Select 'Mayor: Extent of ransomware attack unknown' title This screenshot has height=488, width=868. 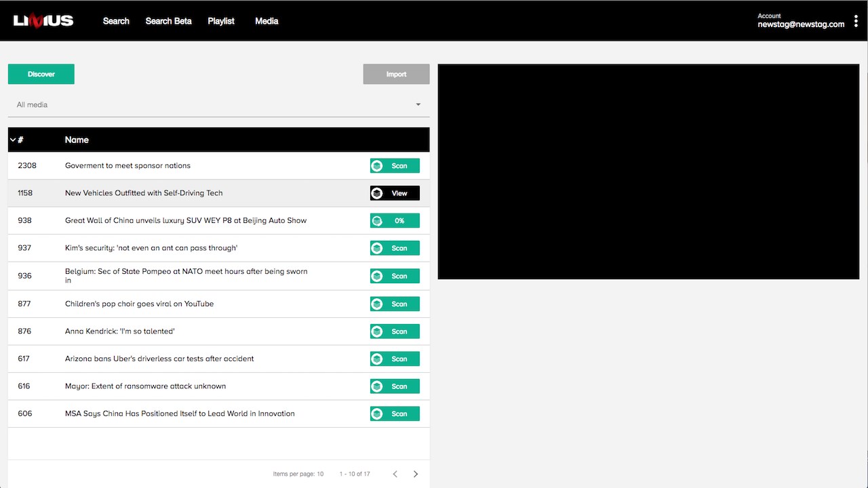coord(145,386)
